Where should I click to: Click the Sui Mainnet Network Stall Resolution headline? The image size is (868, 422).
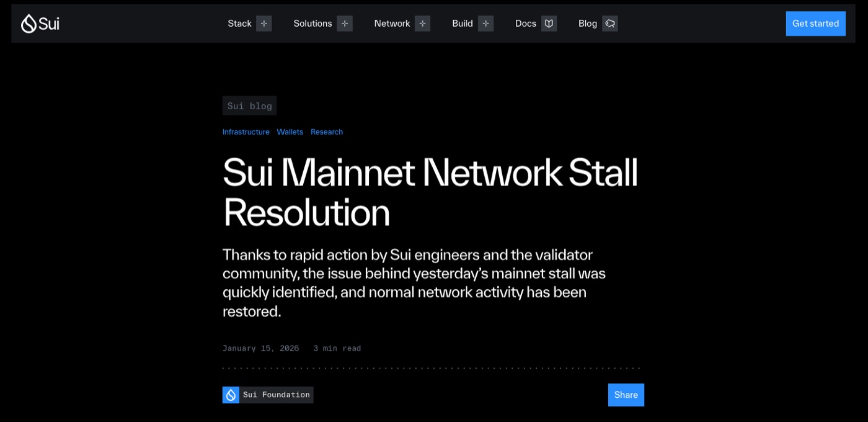(x=430, y=192)
